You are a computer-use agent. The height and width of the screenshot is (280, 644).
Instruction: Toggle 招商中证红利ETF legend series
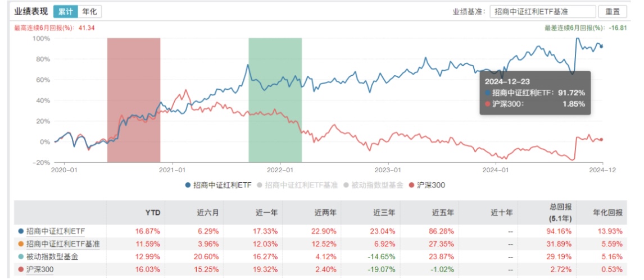(217, 185)
